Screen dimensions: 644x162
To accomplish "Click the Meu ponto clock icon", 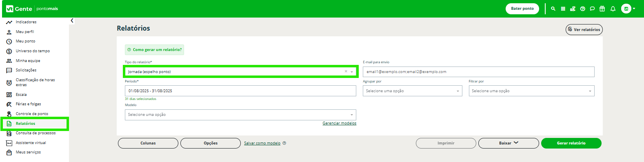I will tap(9, 41).
